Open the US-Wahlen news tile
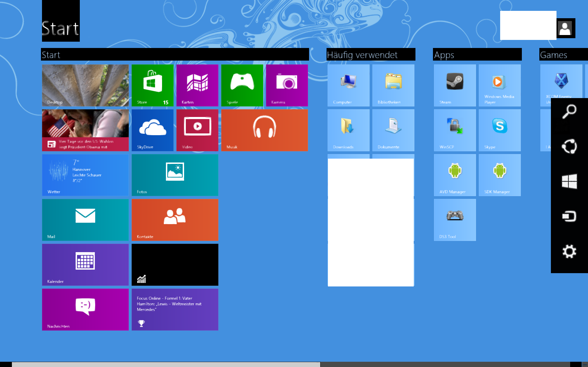This screenshot has width=588, height=367. point(85,130)
